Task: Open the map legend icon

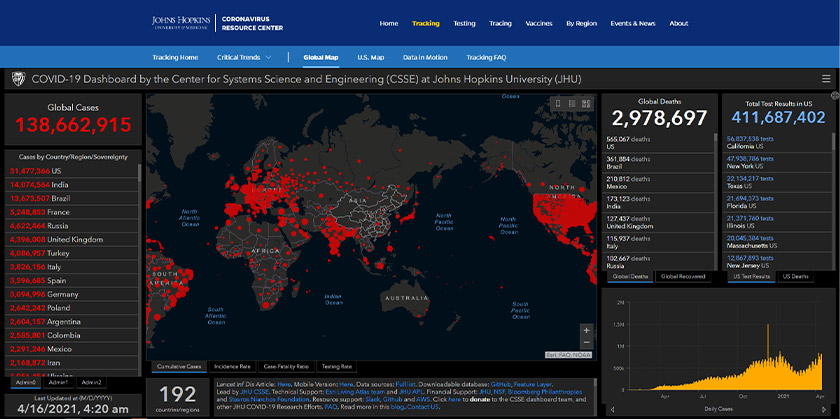Action: [x=572, y=103]
